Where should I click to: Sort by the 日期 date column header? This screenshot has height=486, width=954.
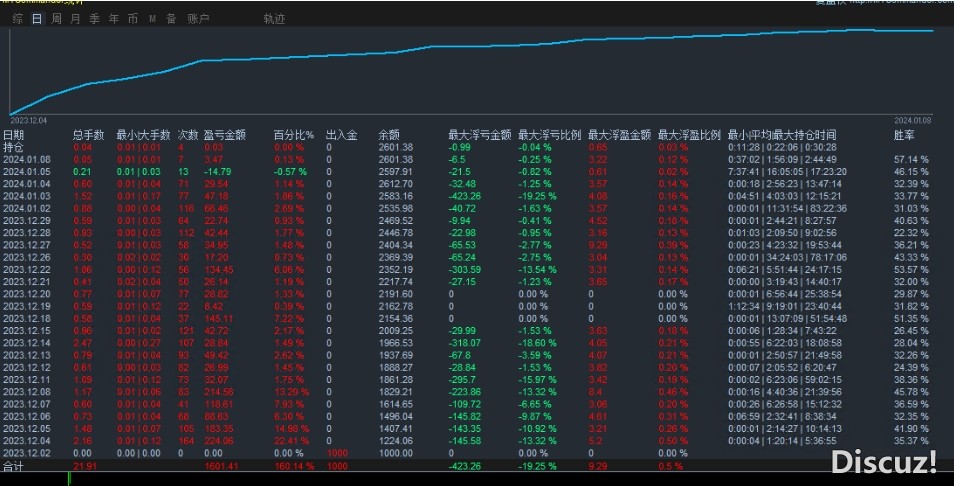[x=14, y=134]
